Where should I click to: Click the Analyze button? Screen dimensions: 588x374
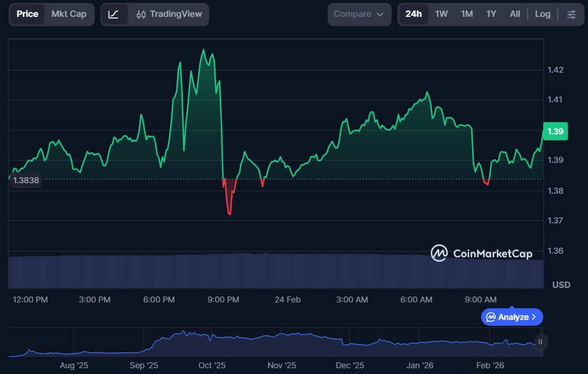512,317
